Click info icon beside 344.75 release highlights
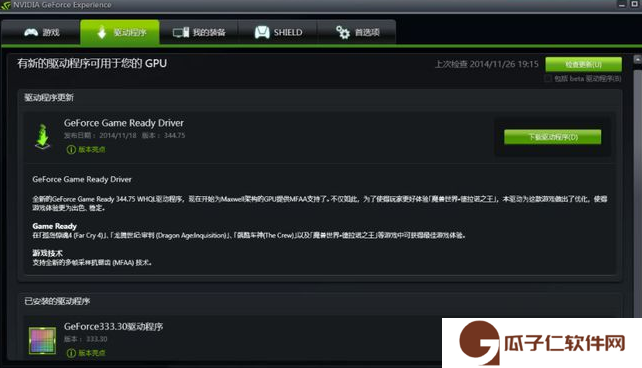The height and width of the screenshot is (368, 642). coord(71,149)
